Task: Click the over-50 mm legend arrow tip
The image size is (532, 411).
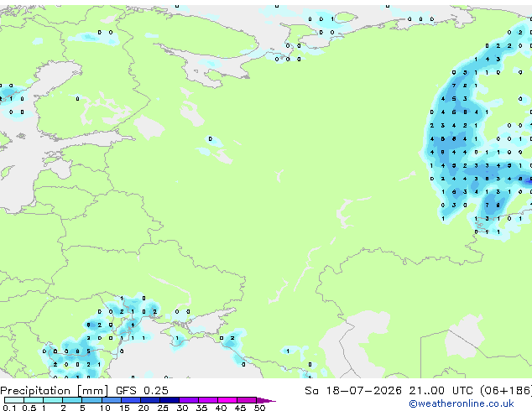Action: pos(266,400)
